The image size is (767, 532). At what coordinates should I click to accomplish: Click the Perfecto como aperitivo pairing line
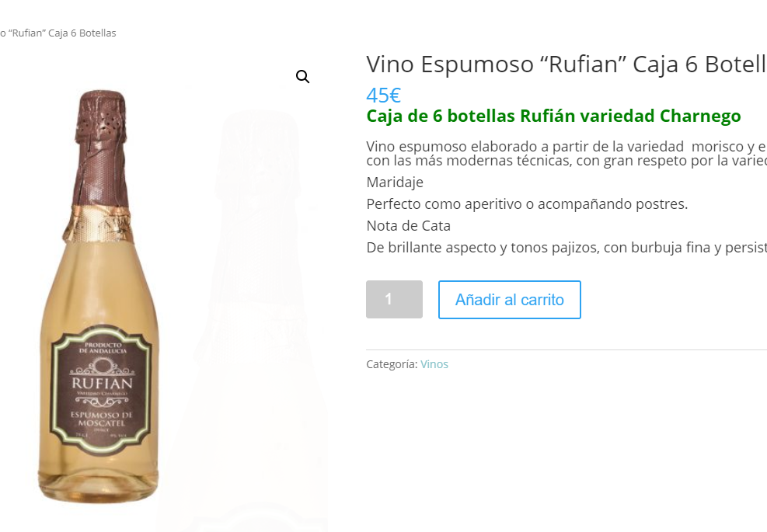528,204
